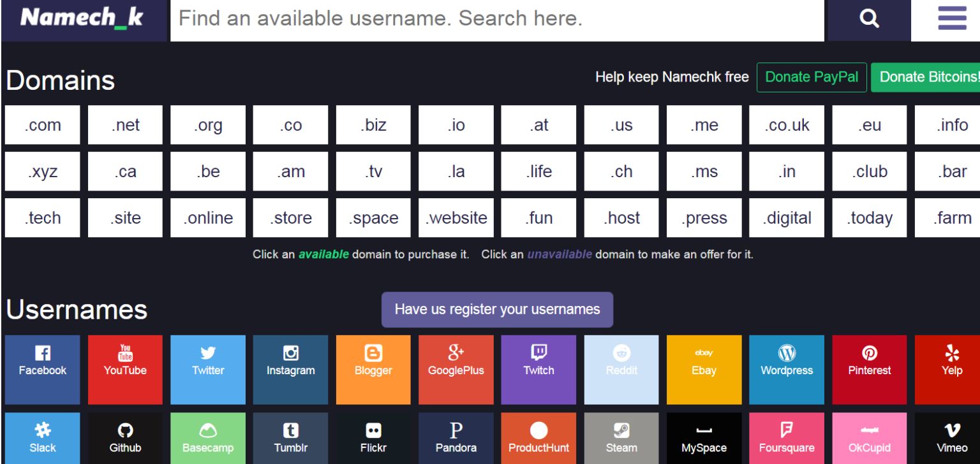This screenshot has width=980, height=464.
Task: Choose the .io domain tile
Action: click(x=456, y=125)
